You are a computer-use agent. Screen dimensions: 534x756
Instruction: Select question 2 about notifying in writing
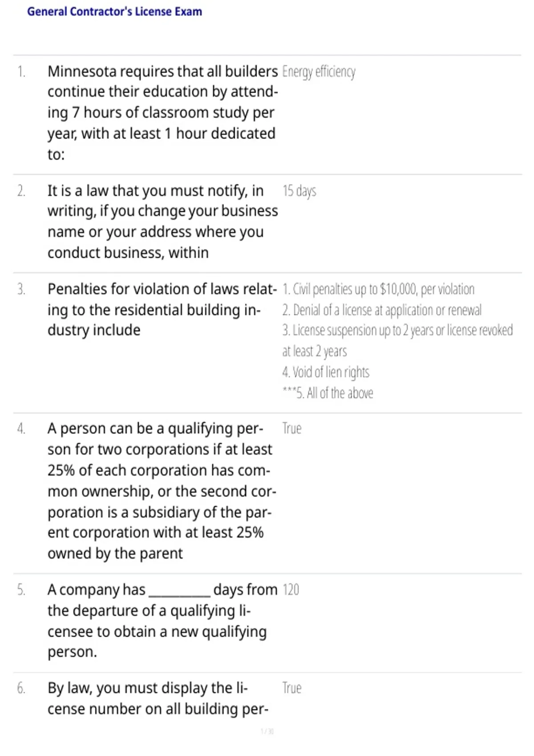click(162, 221)
